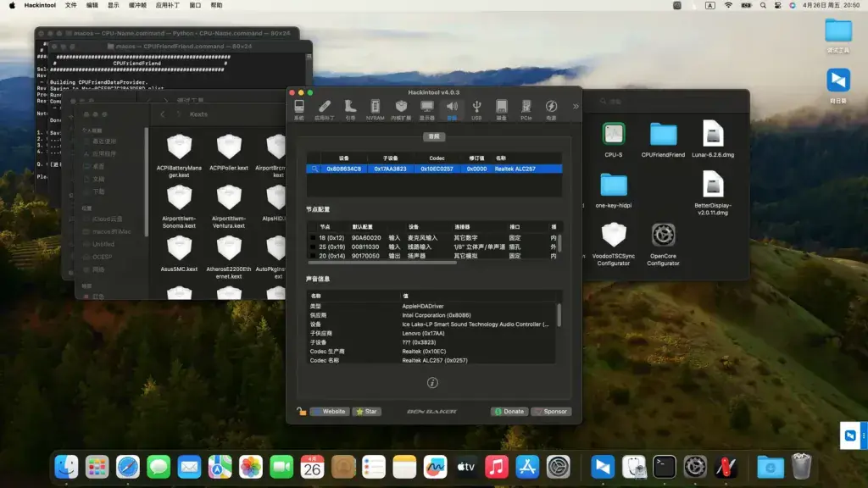Open the 系统 system section in Hackintool toolbar

coord(299,109)
